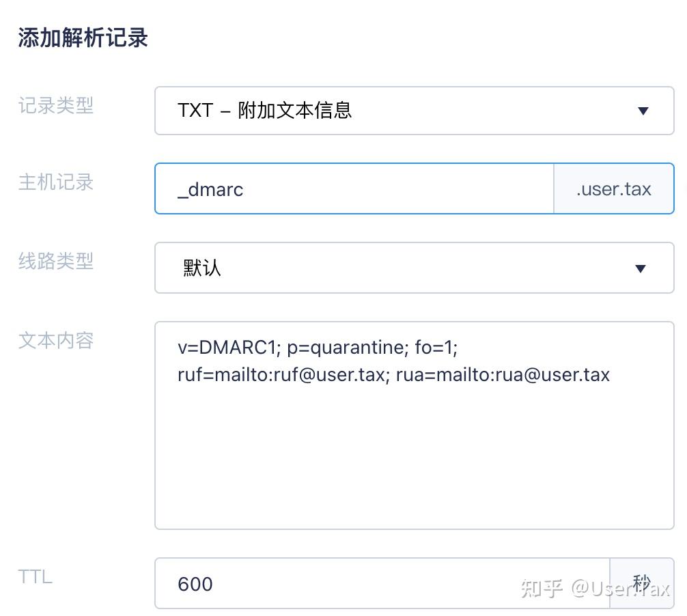Click the 线路类型 field label
Screen dimensions: 687x616
(55, 262)
